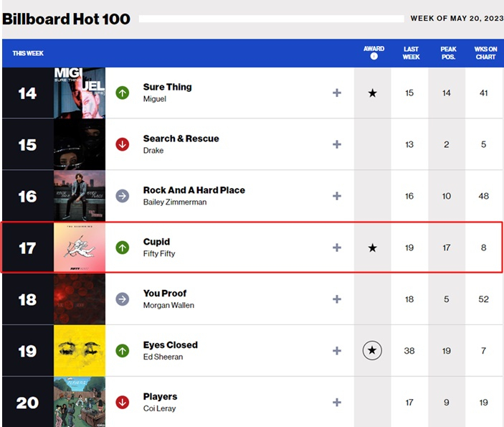Click the Wks On Chart column header
The image size is (504, 427).
485,53
